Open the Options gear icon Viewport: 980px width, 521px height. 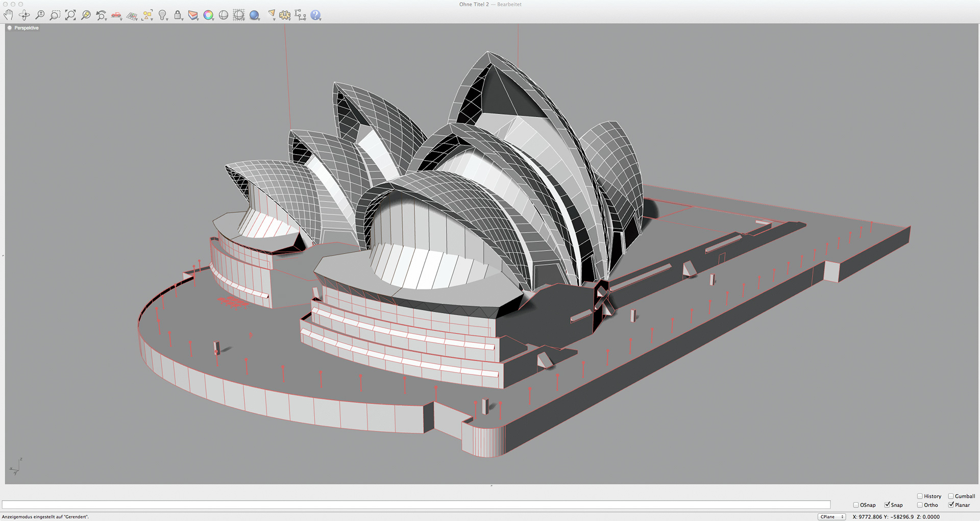tap(285, 15)
